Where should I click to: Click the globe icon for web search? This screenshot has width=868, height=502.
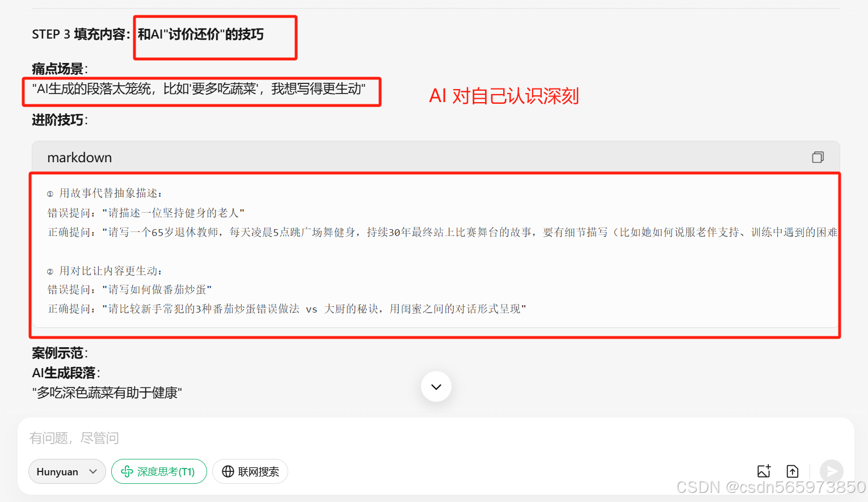(228, 471)
